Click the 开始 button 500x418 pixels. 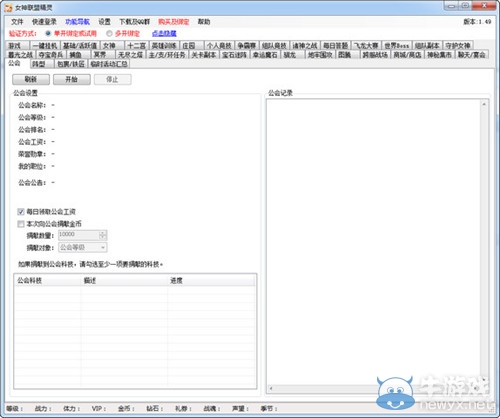72,79
